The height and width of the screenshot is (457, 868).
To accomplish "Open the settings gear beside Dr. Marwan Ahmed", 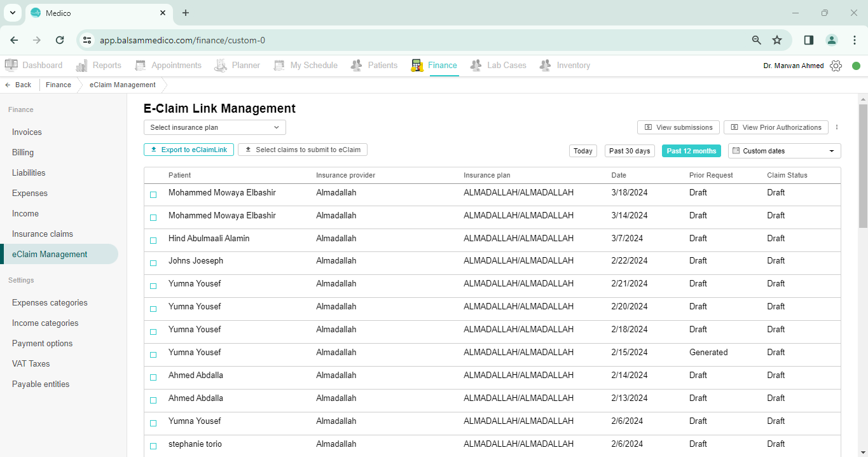I will [836, 65].
